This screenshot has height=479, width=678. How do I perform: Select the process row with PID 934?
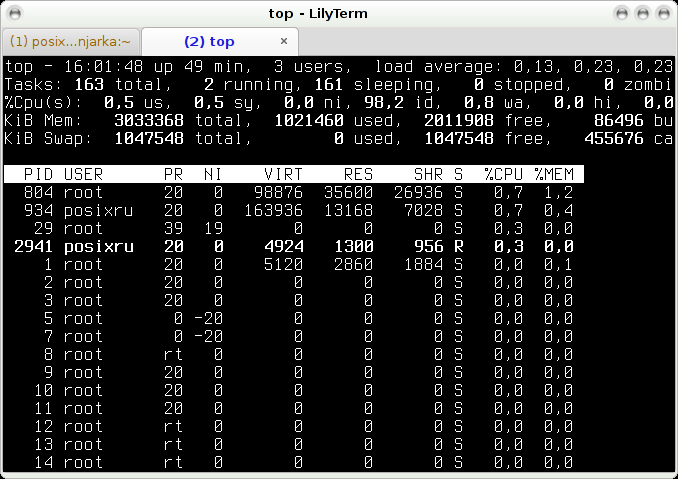[290, 210]
